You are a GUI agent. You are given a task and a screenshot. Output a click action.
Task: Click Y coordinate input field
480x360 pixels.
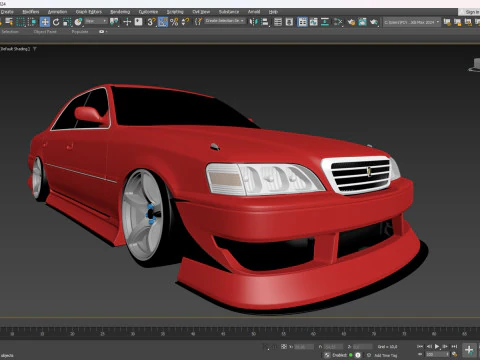point(334,347)
